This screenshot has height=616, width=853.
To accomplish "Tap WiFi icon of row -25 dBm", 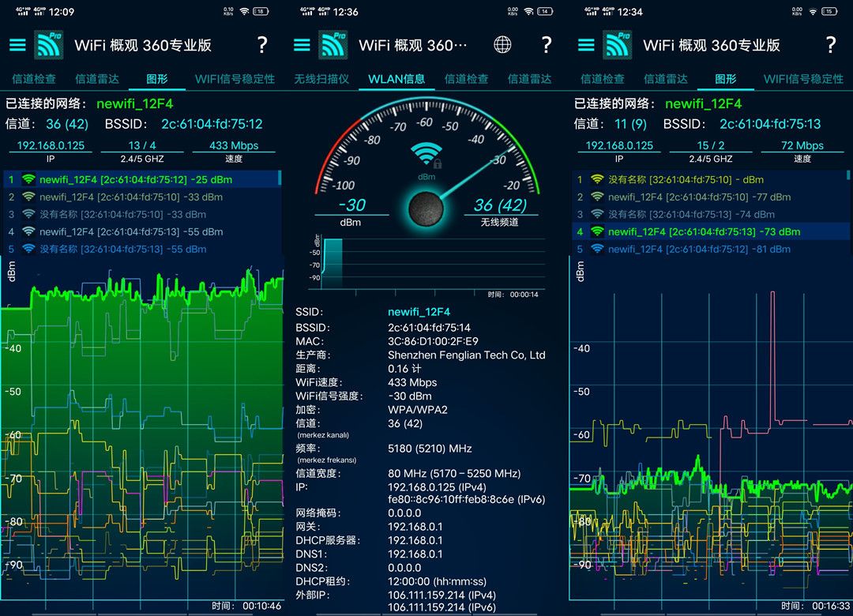I will tap(28, 179).
